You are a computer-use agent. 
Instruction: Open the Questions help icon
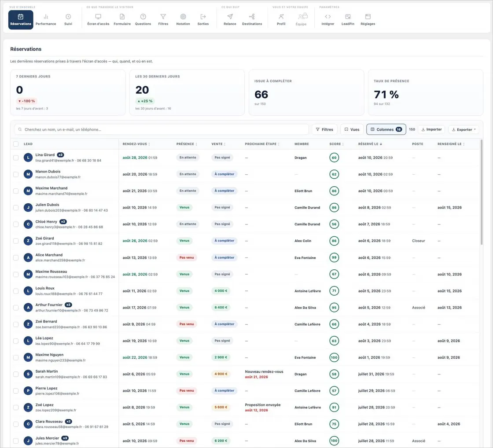click(x=143, y=17)
